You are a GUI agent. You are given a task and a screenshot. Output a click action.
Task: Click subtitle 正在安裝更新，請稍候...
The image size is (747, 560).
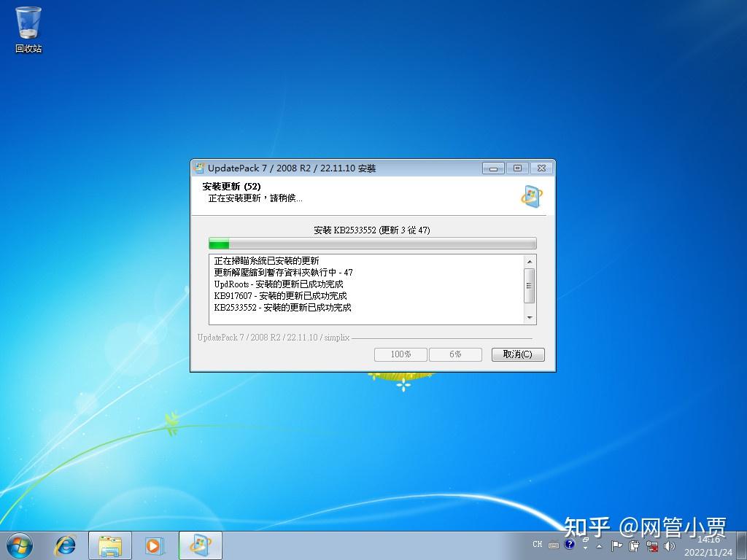click(255, 198)
